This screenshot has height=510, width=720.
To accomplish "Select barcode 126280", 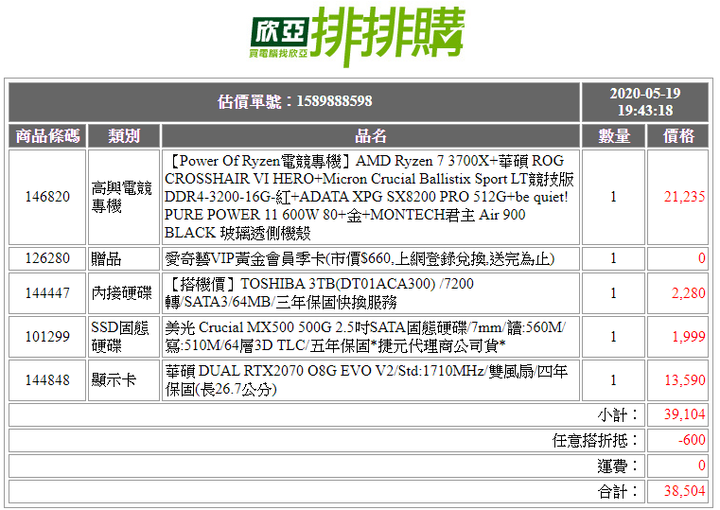I will click(47, 258).
